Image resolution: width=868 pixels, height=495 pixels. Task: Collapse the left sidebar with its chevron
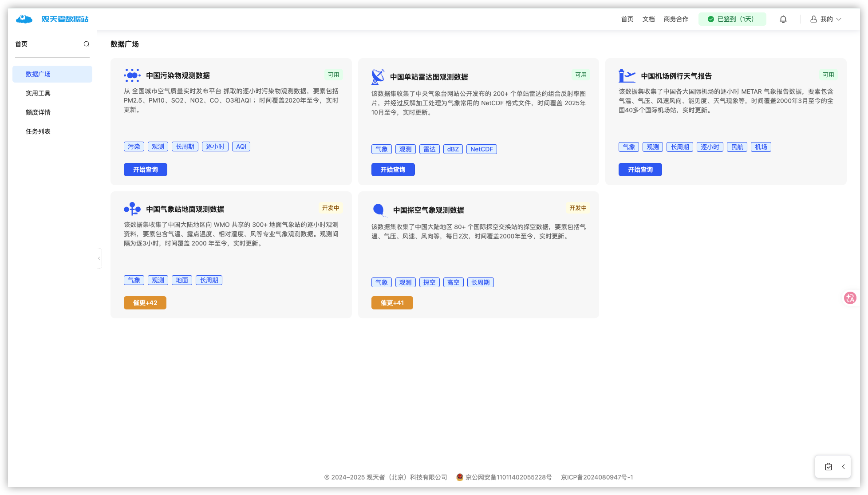[99, 258]
